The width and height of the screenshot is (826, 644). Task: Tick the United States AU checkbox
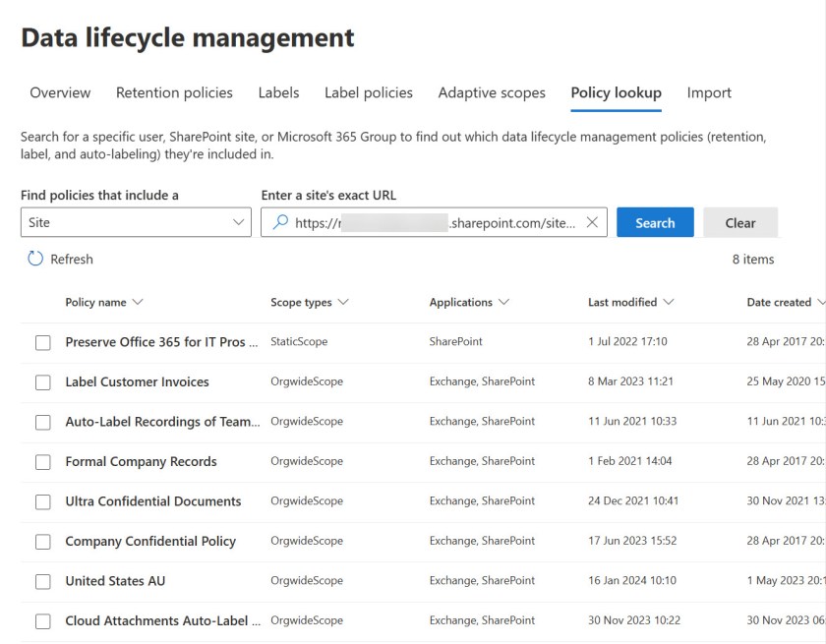click(42, 581)
